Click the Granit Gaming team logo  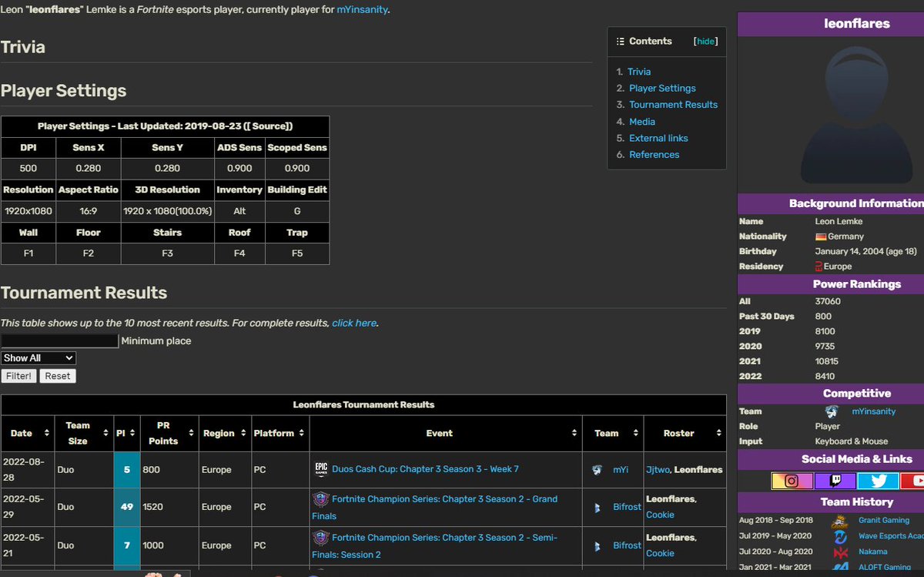point(839,520)
